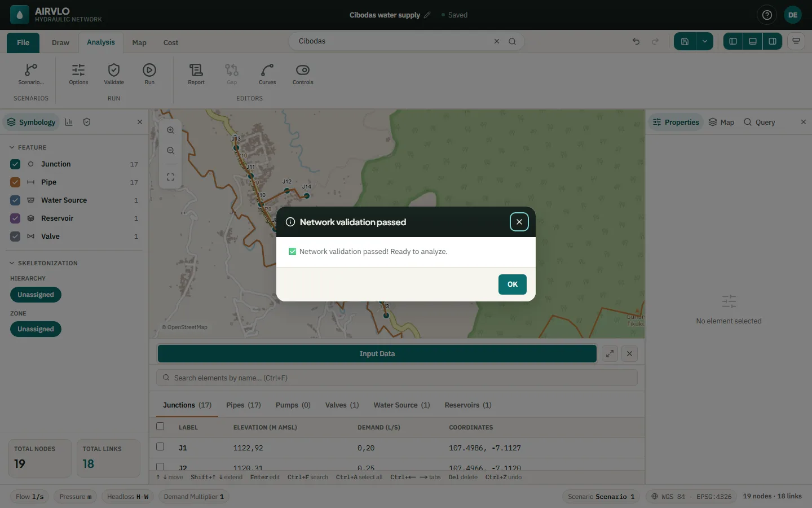This screenshot has height=508, width=812.
Task: Uncheck the Pipe feature layer
Action: click(x=15, y=182)
